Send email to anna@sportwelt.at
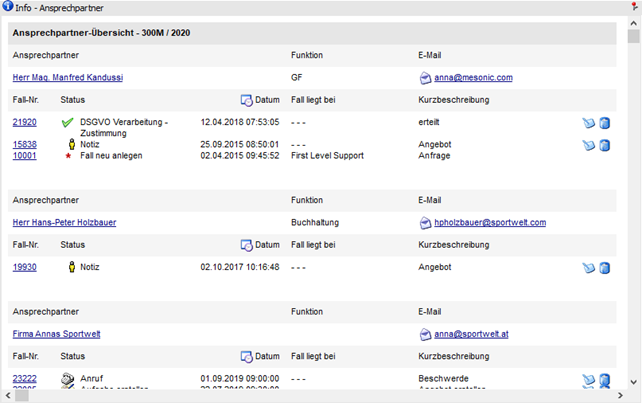The width and height of the screenshot is (642, 403). pyautogui.click(x=473, y=334)
